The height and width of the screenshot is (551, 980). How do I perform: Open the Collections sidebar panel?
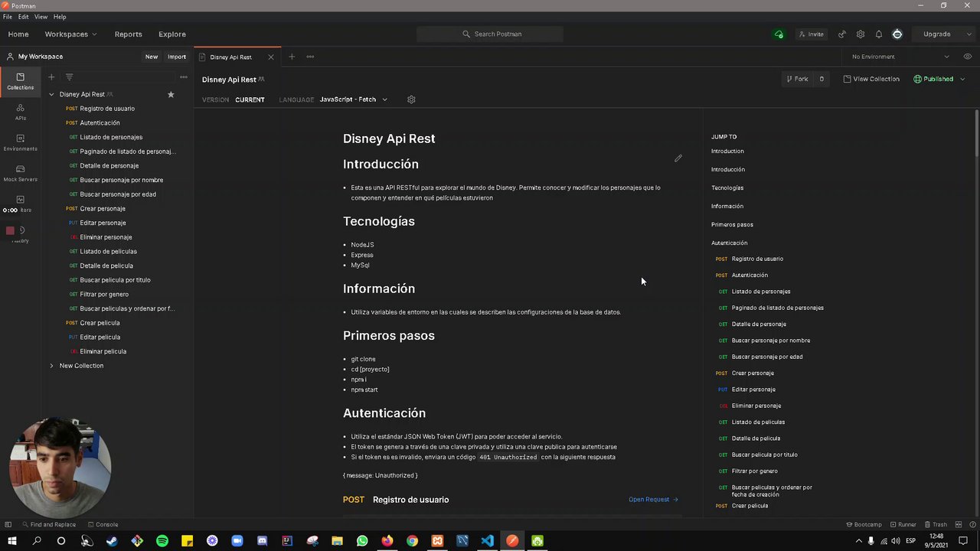[21, 81]
